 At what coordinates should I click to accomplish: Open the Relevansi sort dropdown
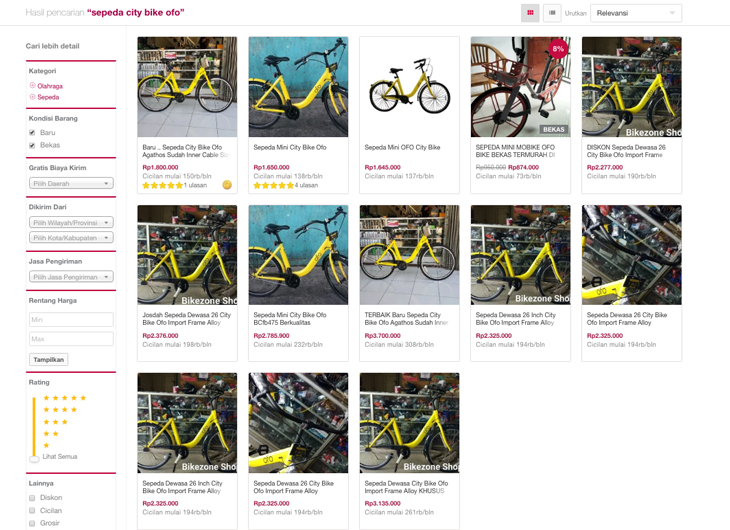(636, 13)
